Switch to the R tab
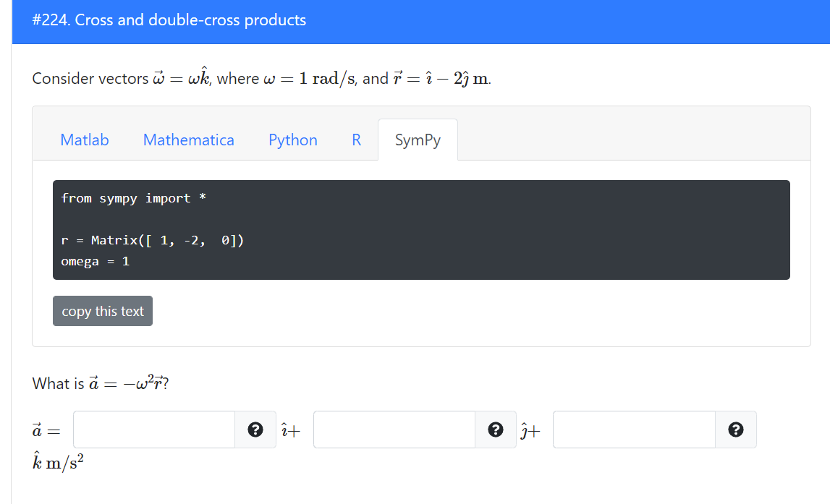This screenshot has height=504, width=830. click(356, 140)
